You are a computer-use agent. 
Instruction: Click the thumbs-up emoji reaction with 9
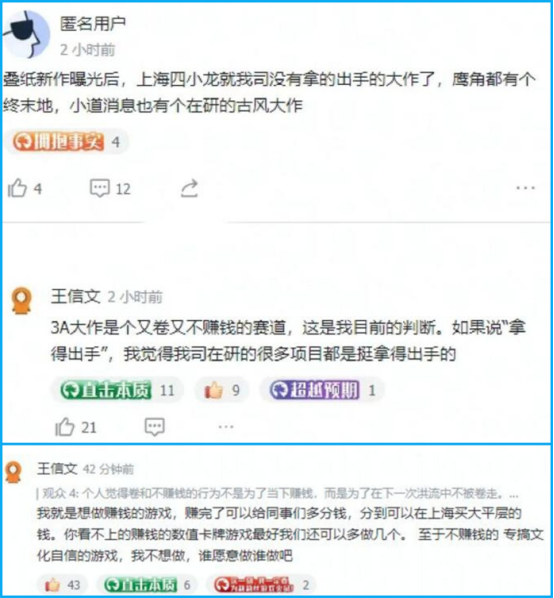point(222,390)
